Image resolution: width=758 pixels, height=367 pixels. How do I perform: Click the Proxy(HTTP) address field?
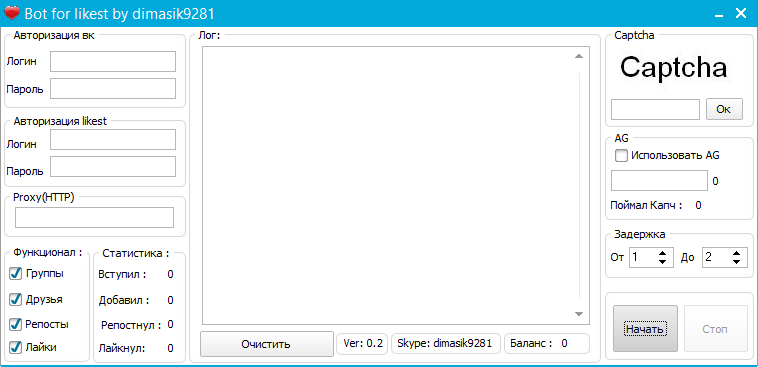pyautogui.click(x=94, y=218)
